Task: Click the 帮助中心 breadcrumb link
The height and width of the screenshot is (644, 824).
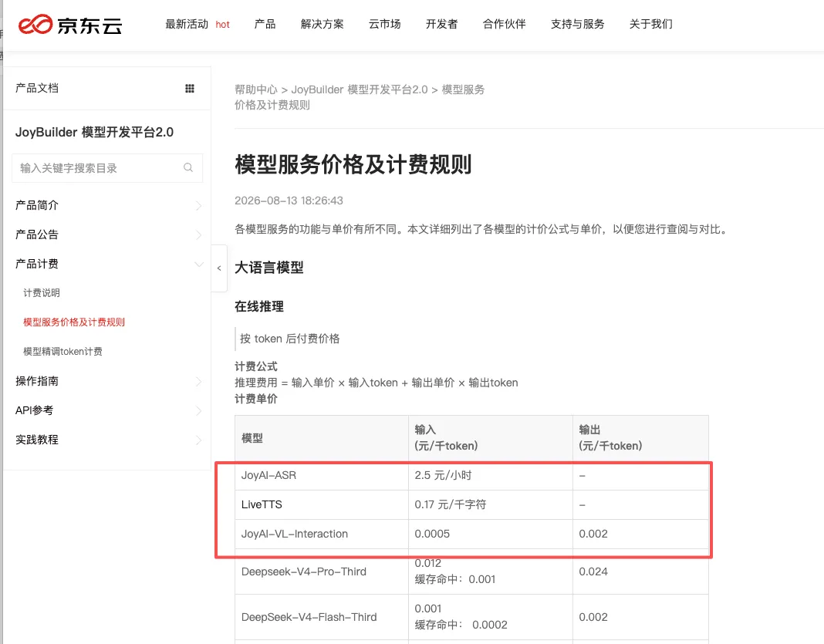Action: tap(256, 89)
